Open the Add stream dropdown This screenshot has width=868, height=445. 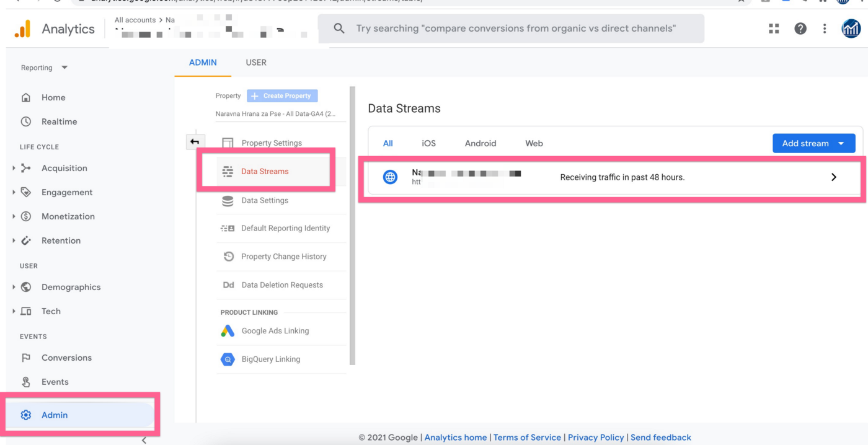813,143
